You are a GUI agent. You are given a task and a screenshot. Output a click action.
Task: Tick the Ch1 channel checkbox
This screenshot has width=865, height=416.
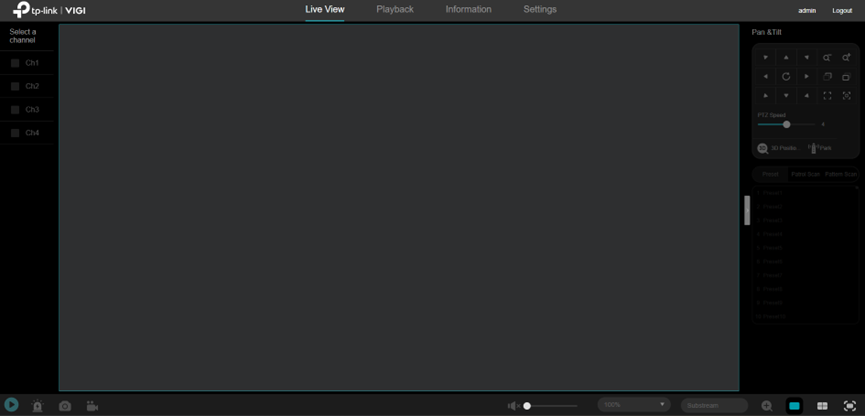[15, 63]
